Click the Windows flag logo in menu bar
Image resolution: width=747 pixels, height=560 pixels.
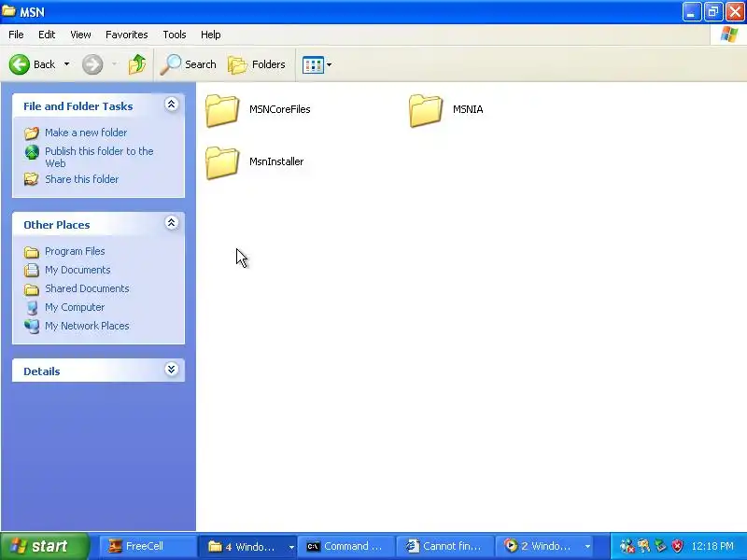coord(728,35)
